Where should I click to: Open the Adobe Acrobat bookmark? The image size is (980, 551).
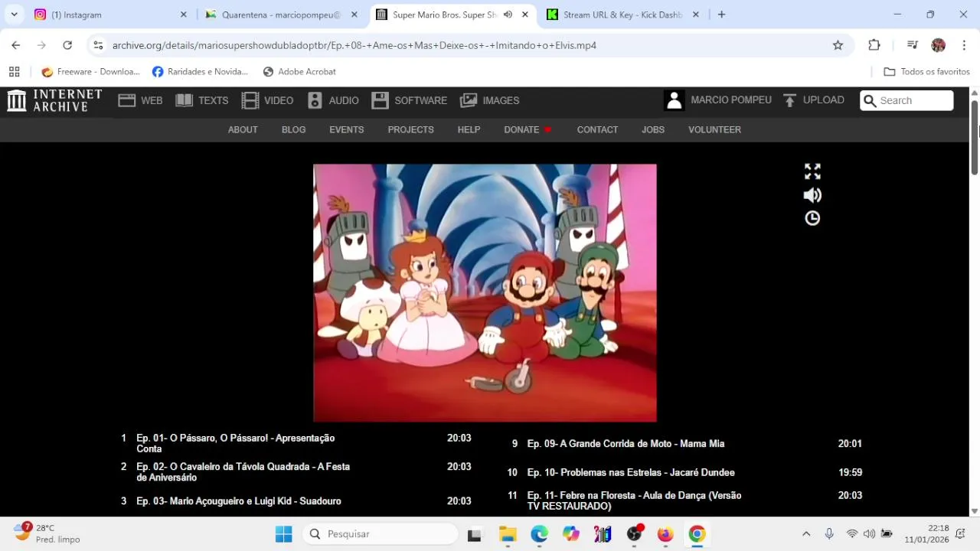[x=299, y=72]
